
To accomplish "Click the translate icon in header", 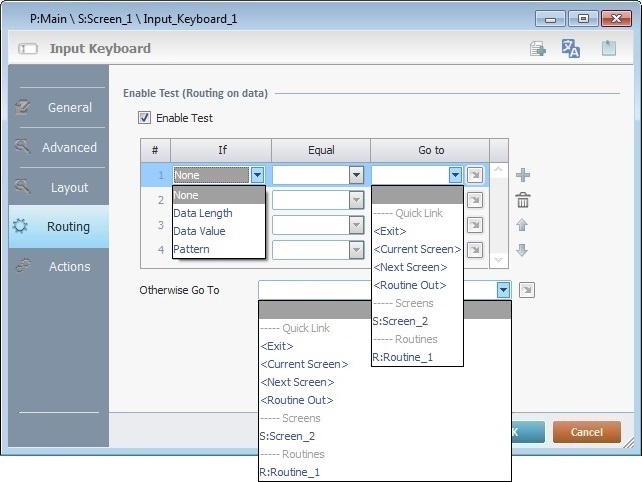I will [x=571, y=48].
